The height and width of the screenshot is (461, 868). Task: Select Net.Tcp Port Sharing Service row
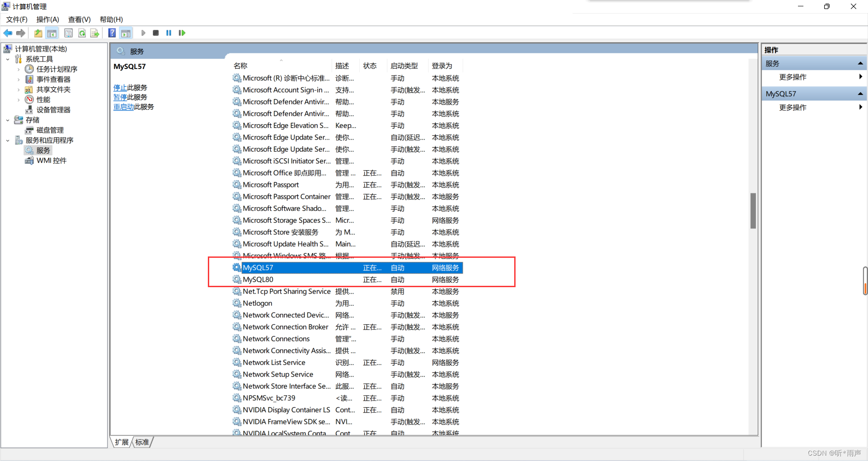(x=347, y=292)
